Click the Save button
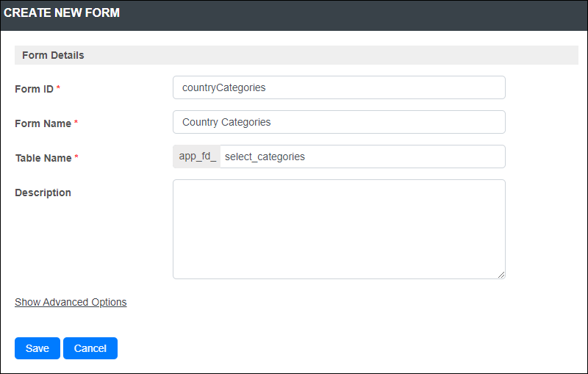The height and width of the screenshot is (374, 588). [37, 348]
